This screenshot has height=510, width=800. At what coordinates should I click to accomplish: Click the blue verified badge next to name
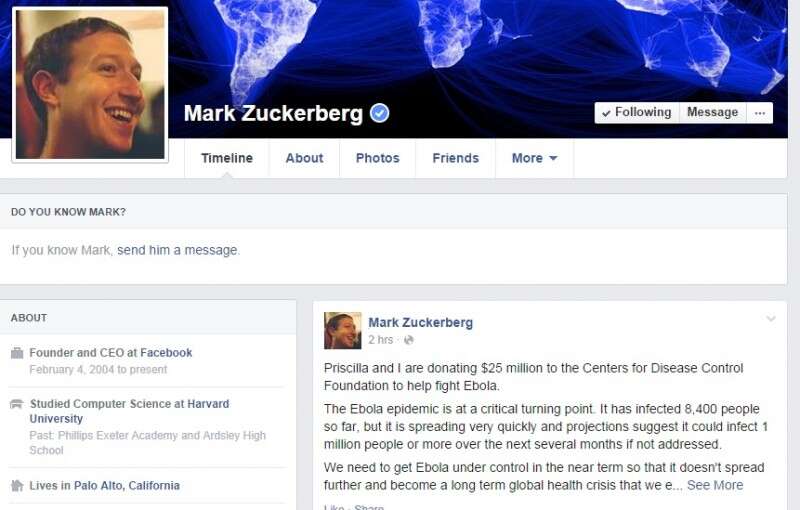(x=379, y=113)
